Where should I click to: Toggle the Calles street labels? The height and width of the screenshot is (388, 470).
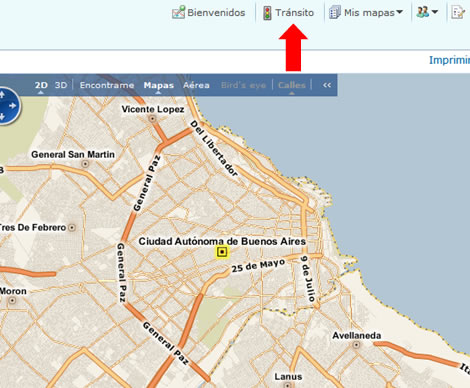pos(292,85)
